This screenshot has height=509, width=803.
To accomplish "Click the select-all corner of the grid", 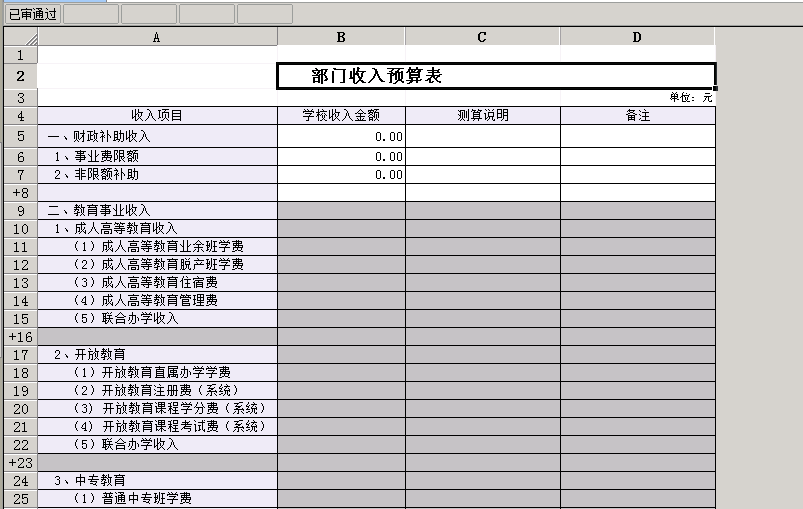I will click(x=20, y=37).
